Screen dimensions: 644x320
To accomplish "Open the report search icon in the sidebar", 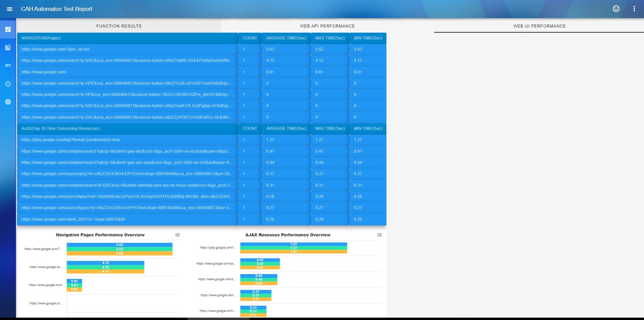I will coord(7,48).
